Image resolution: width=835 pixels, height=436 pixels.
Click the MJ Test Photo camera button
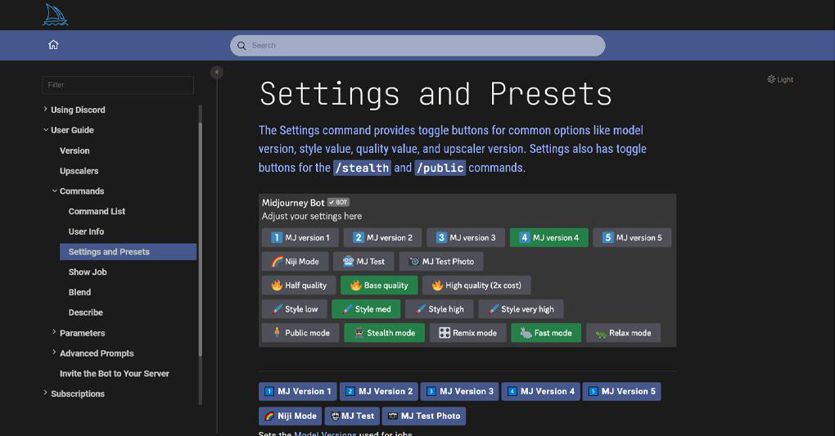[441, 262]
